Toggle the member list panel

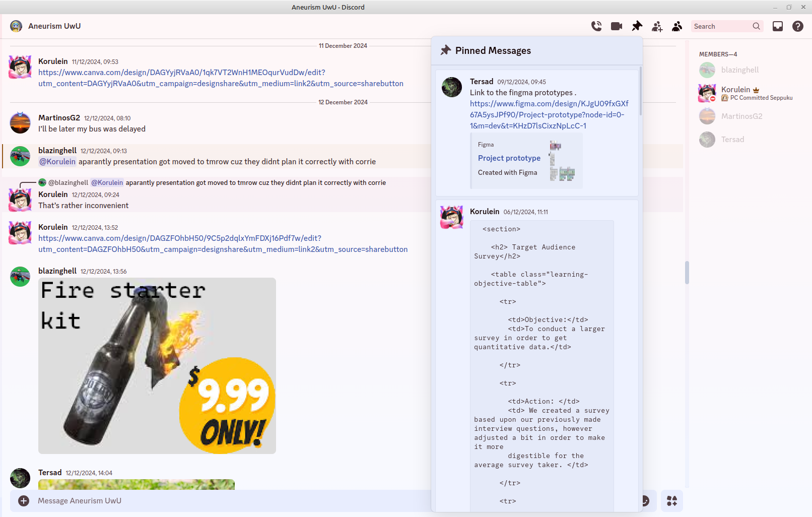(x=677, y=26)
